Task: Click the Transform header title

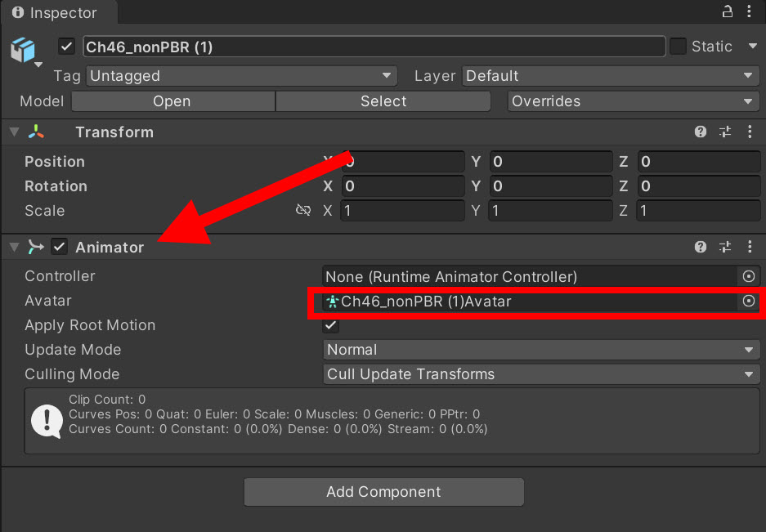Action: pyautogui.click(x=114, y=132)
